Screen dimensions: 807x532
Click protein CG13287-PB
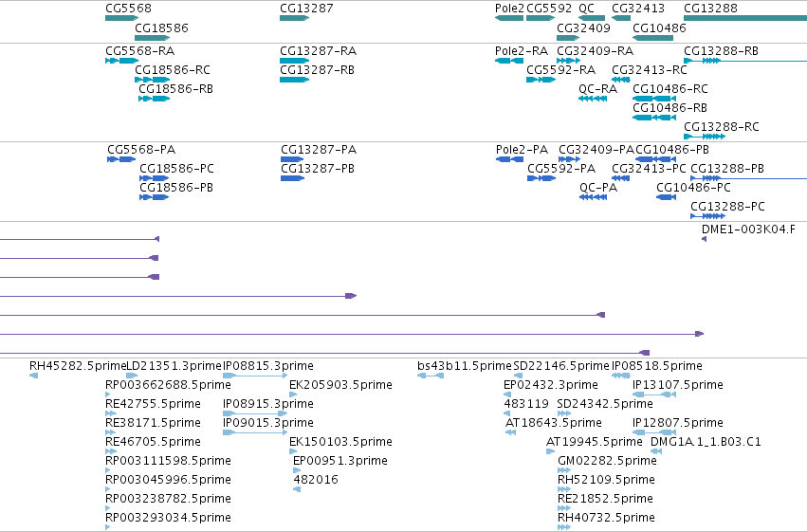(292, 178)
